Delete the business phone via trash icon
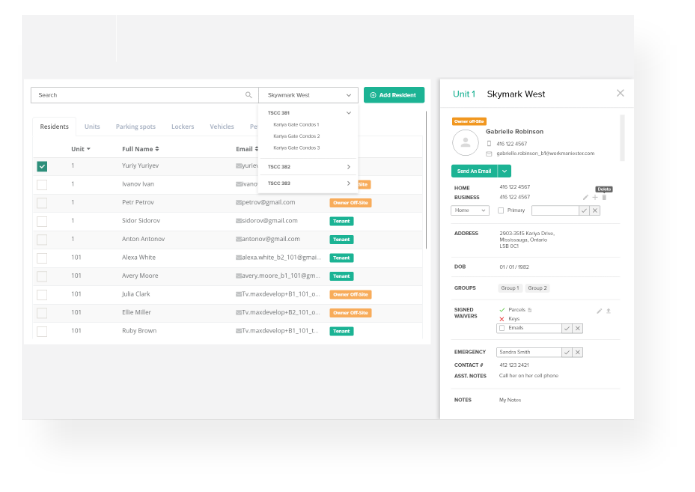Viewport: 695px width, 492px height. (604, 197)
